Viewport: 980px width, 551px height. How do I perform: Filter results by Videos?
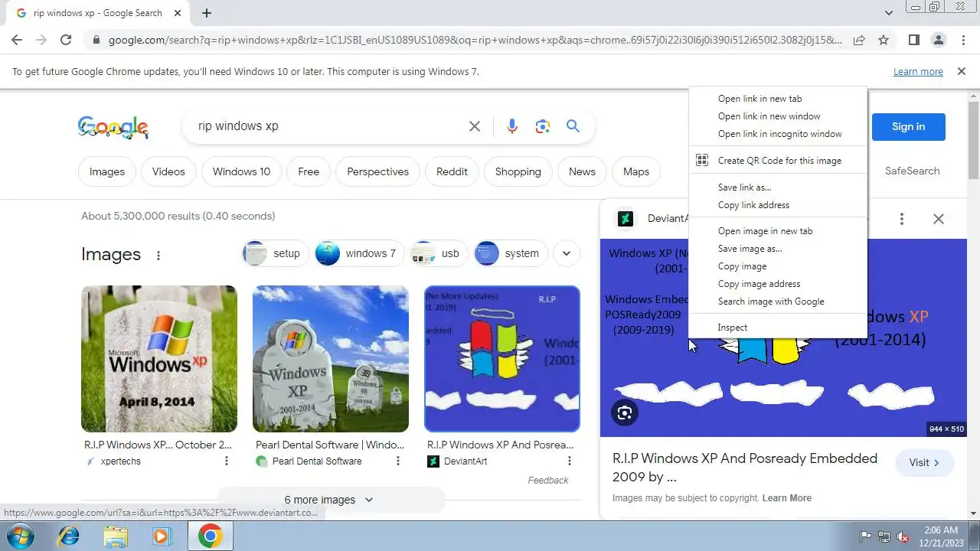[168, 171]
